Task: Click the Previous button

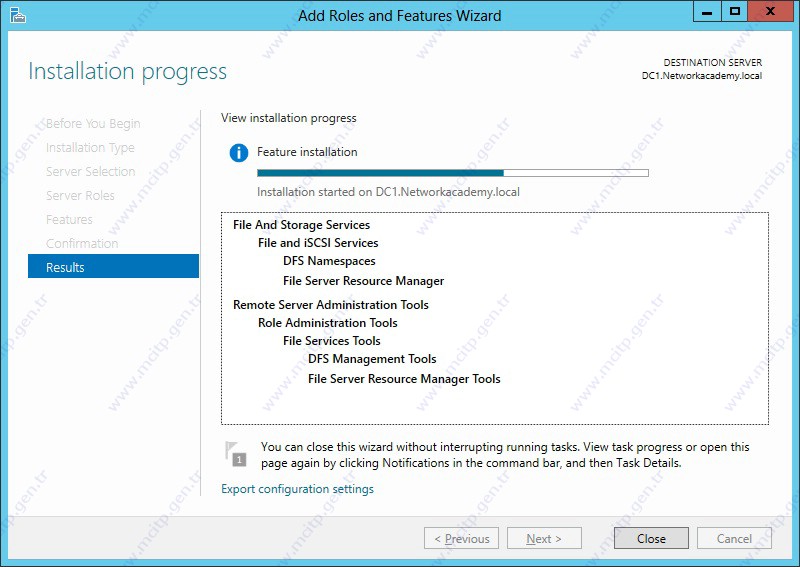Action: [x=461, y=538]
